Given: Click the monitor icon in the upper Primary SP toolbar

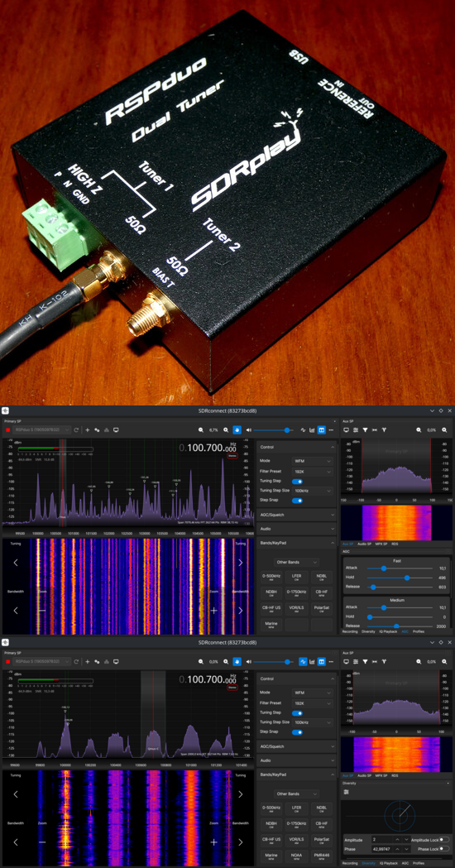Looking at the screenshot, I should coord(117,429).
